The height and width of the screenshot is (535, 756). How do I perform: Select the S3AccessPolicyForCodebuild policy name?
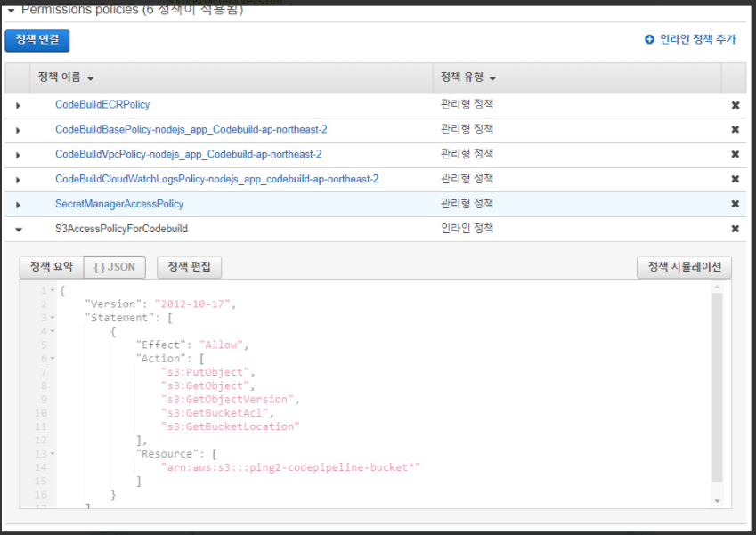click(x=121, y=229)
